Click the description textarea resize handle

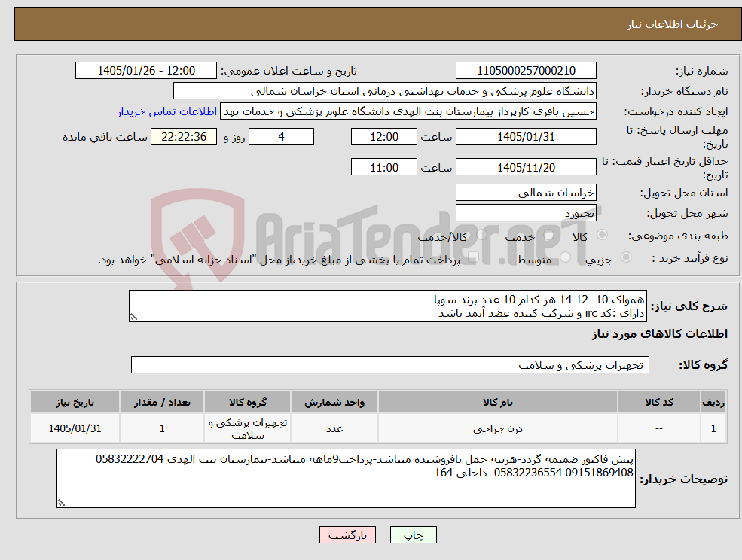(x=133, y=318)
